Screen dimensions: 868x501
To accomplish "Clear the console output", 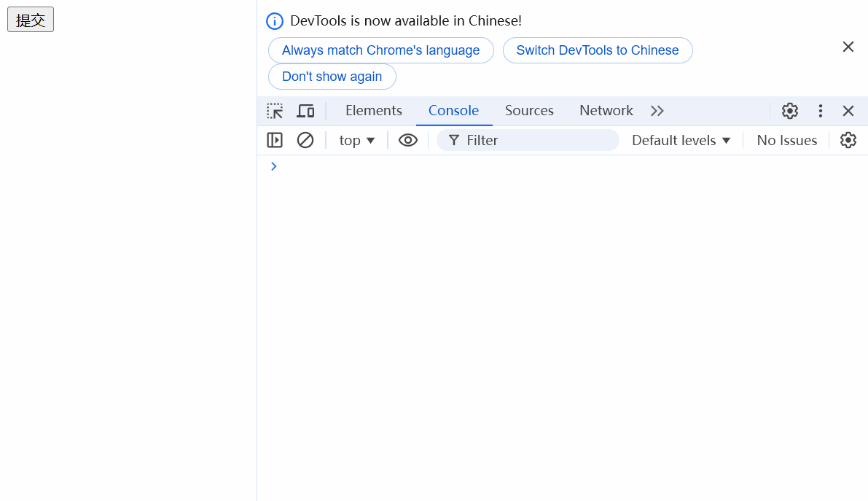I will coord(305,139).
